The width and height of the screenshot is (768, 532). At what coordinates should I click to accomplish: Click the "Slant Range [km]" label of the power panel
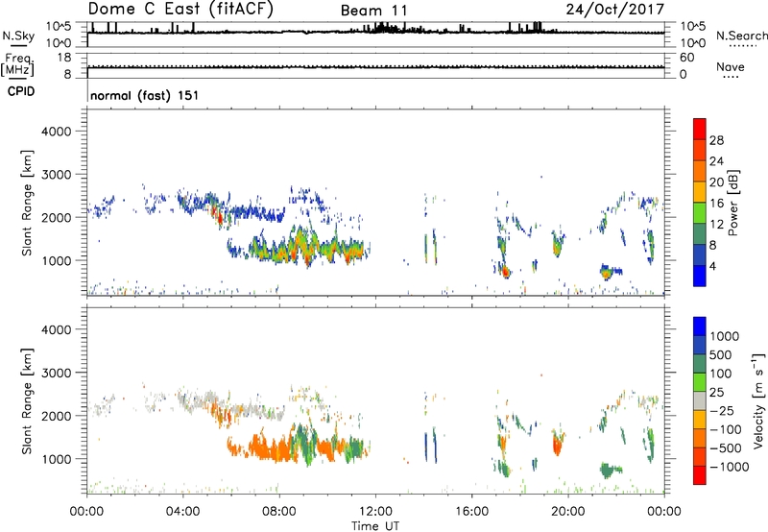point(27,203)
